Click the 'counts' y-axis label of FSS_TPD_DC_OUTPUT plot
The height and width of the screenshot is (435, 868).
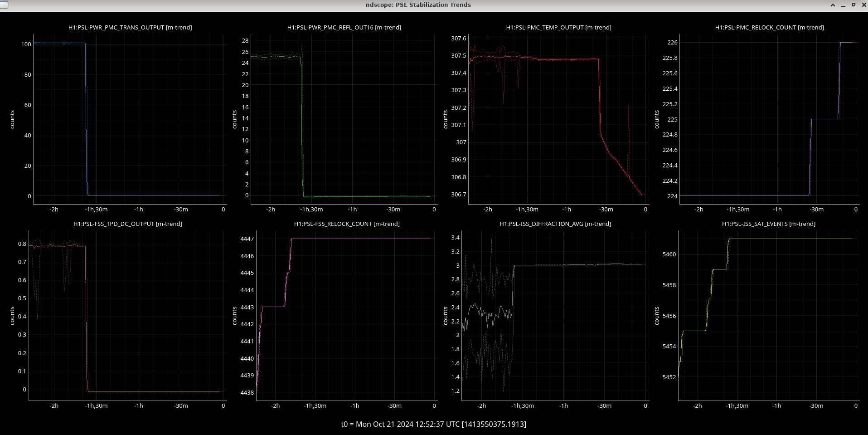12,316
